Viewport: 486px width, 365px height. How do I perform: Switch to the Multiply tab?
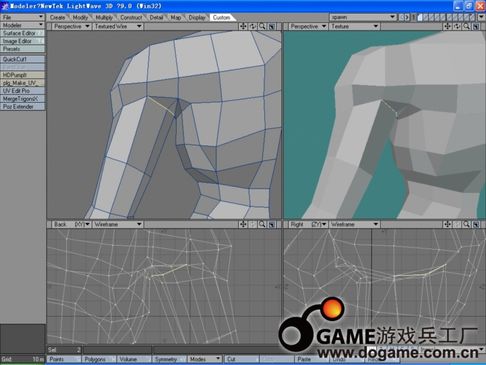click(x=104, y=17)
